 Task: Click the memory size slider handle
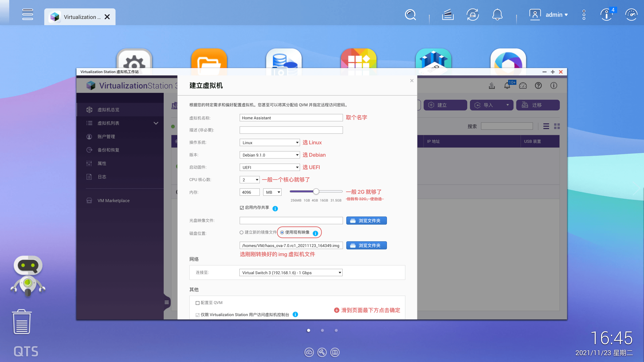[316, 191]
